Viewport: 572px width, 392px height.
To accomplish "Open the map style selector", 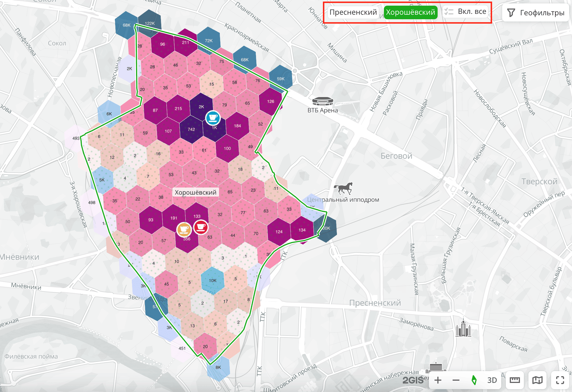I will tap(537, 380).
